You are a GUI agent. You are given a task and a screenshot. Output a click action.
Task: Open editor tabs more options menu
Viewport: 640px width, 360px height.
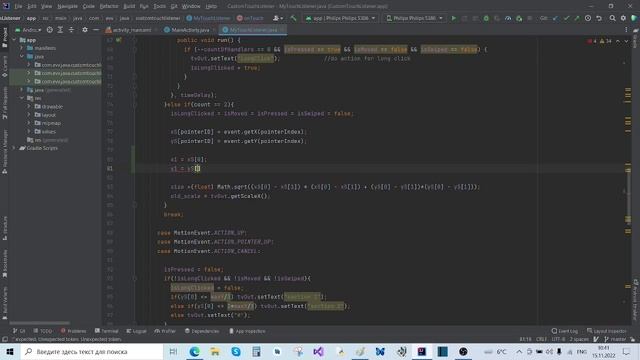click(x=626, y=30)
